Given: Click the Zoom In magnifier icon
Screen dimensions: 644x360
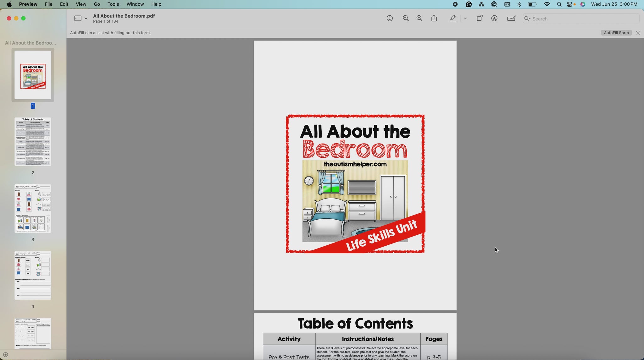Looking at the screenshot, I should click(419, 19).
